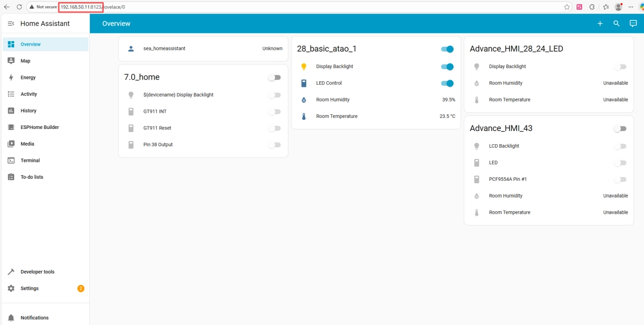Turn off the 28_basic_atao_1 group toggle
The width and height of the screenshot is (644, 325).
click(447, 49)
